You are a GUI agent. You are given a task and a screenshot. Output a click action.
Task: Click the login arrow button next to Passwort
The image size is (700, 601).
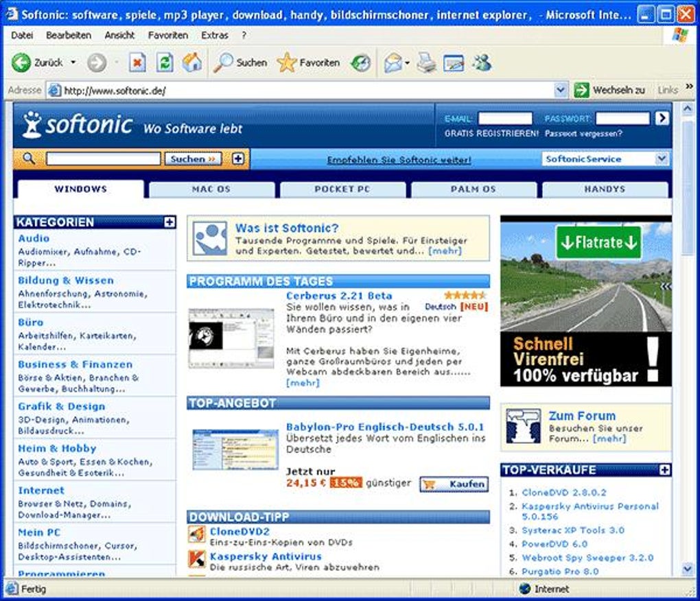(x=662, y=118)
